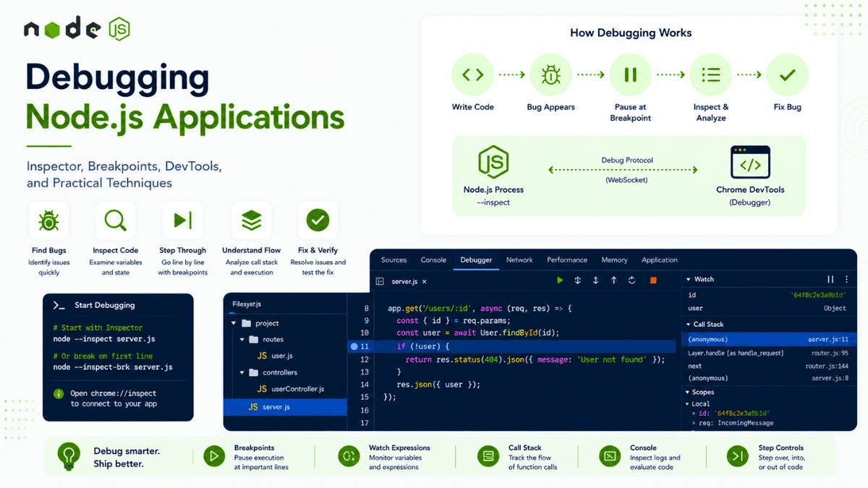Open the Network tab
Screen dimensions: 868x488
[x=519, y=260]
